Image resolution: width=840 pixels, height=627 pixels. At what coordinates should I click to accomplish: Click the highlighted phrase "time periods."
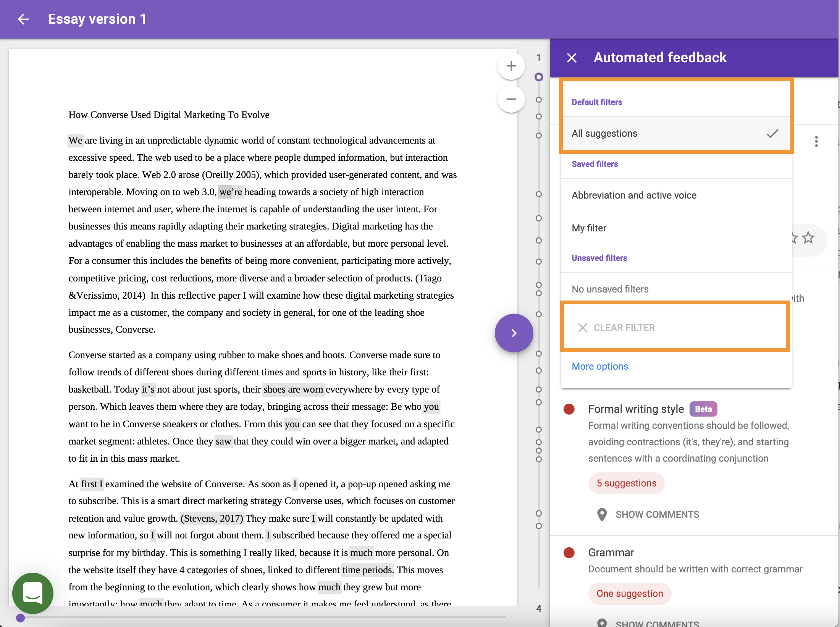367,570
